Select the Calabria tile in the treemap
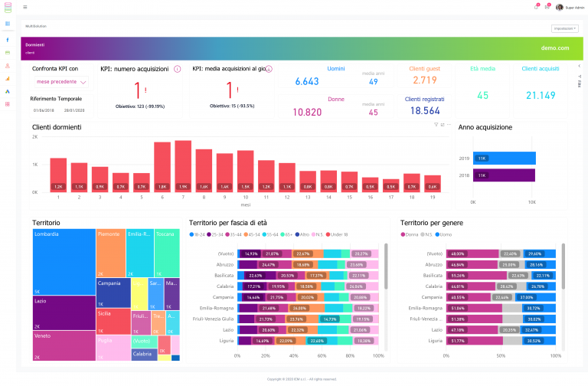This screenshot has height=386, width=588. [145, 355]
